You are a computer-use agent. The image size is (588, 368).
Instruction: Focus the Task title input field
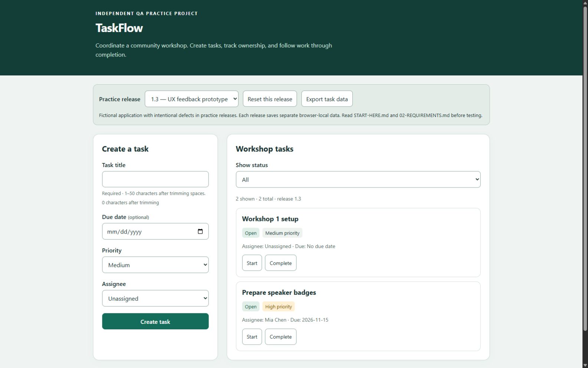pyautogui.click(x=155, y=179)
